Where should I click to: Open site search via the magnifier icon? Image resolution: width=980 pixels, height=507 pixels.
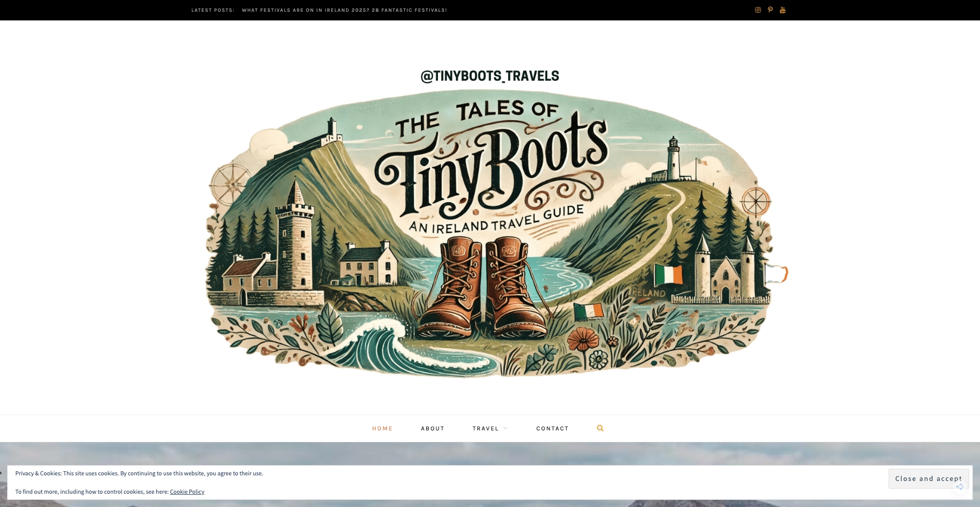(600, 428)
